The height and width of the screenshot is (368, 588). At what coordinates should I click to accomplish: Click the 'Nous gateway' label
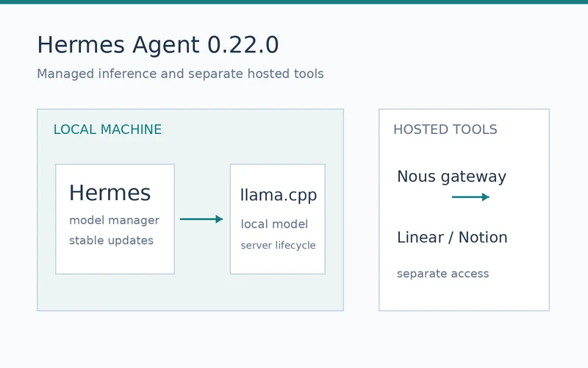(451, 177)
